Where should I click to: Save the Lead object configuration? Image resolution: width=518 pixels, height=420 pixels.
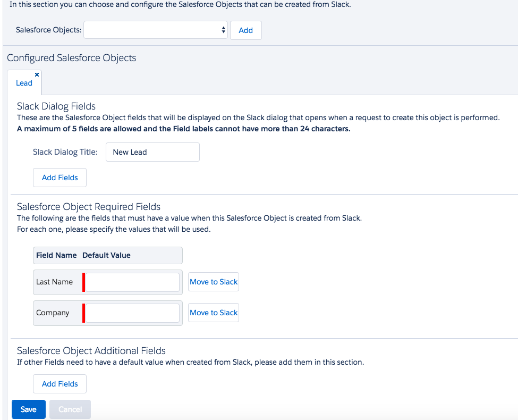[28, 409]
